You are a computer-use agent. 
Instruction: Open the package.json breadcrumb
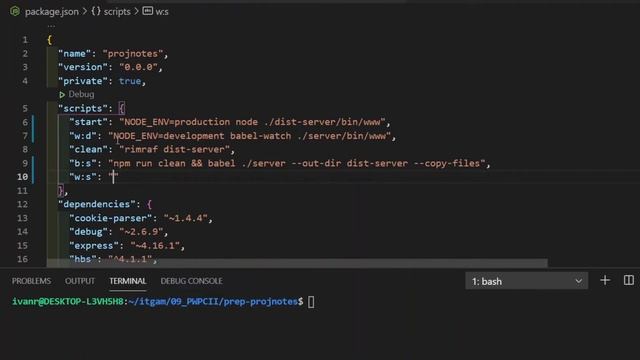click(x=51, y=12)
